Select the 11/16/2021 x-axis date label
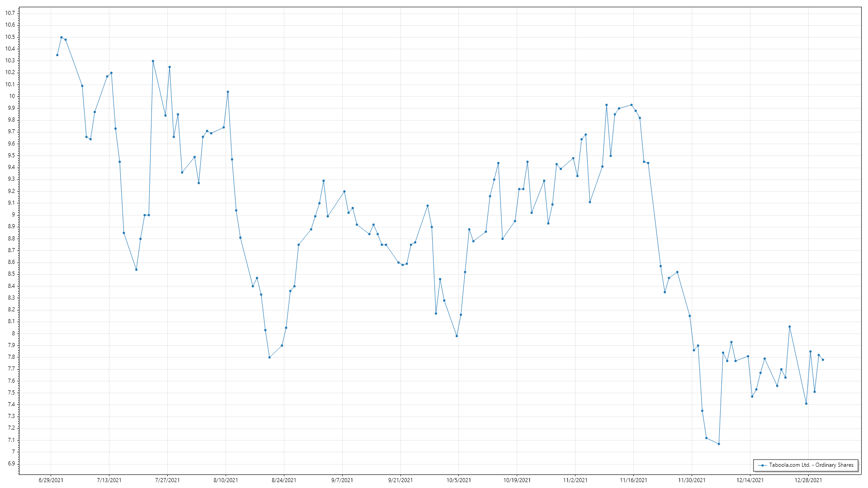The height and width of the screenshot is (488, 868). (x=633, y=480)
